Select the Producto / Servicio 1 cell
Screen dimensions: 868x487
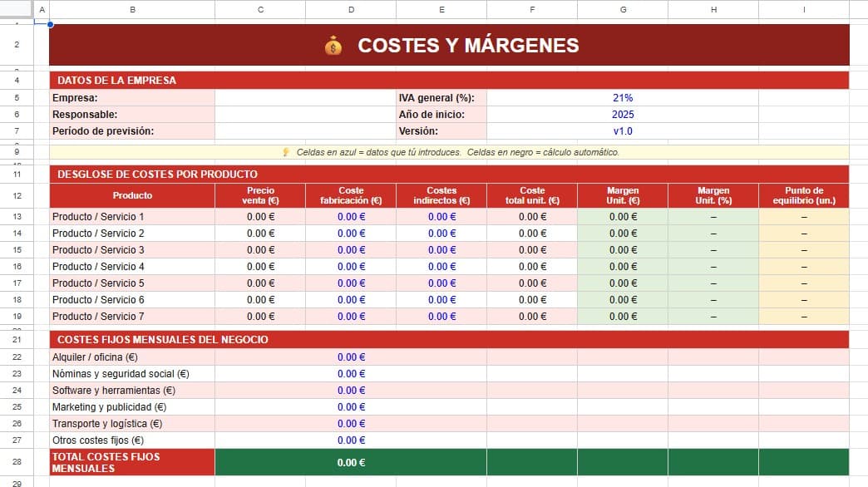click(x=132, y=216)
